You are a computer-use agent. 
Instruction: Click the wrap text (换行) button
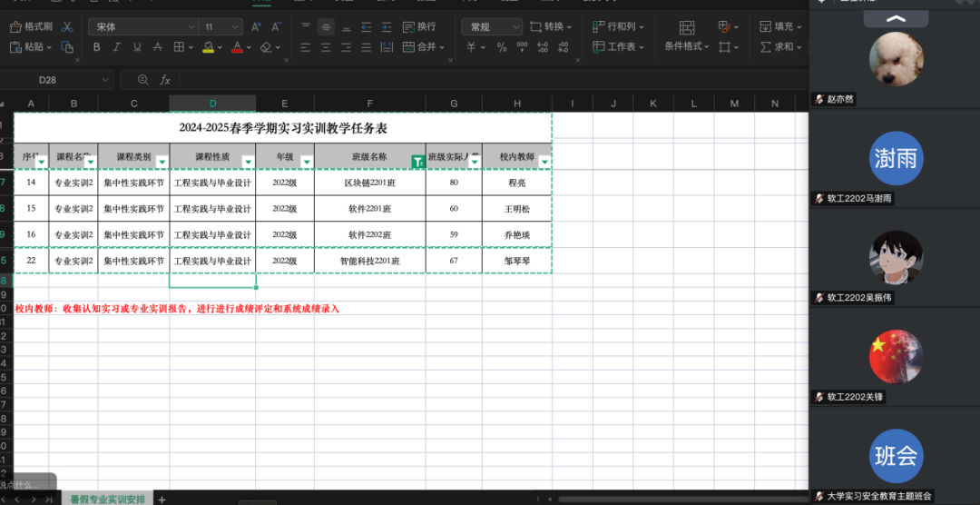(x=419, y=27)
